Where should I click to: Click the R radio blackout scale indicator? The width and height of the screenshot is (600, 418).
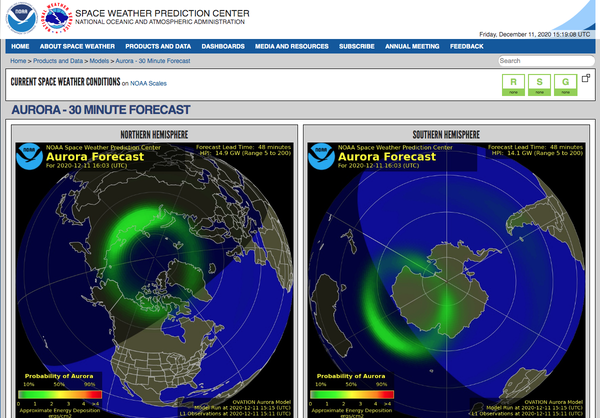click(x=514, y=85)
